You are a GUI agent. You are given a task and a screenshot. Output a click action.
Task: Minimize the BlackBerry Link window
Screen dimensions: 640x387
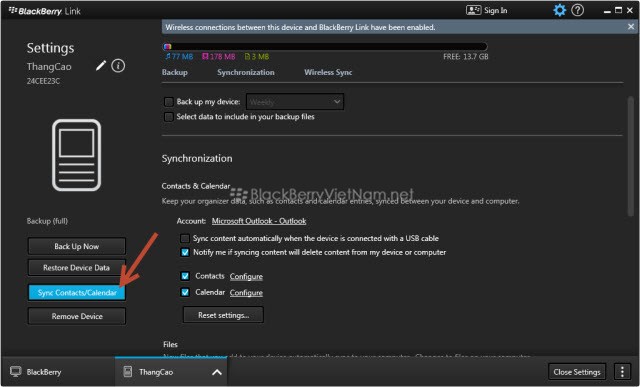[607, 11]
